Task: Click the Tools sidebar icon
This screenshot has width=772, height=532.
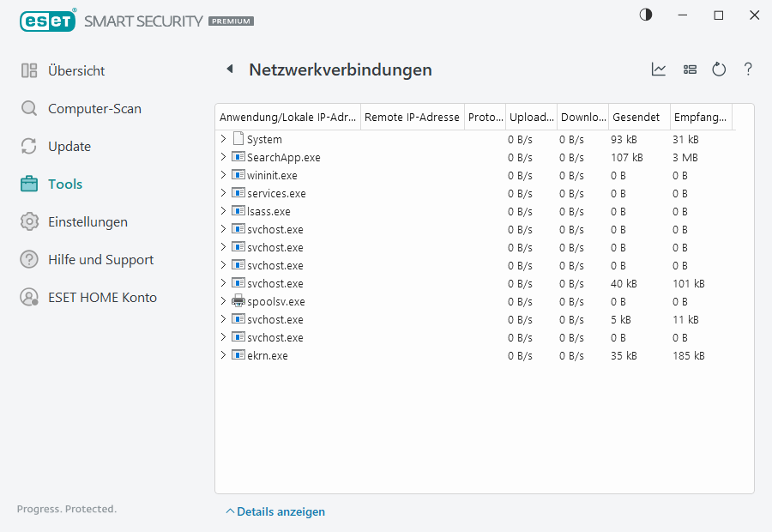Action: 28,184
